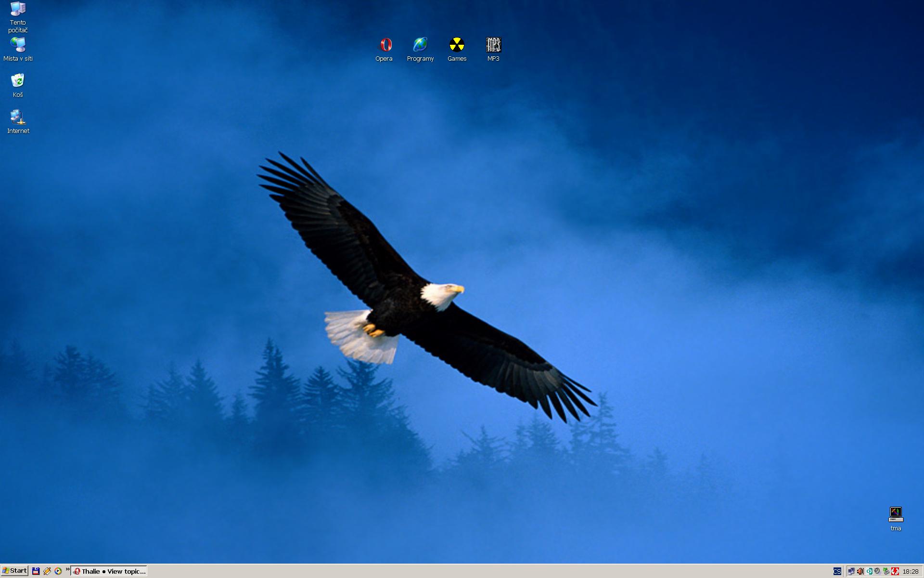Viewport: 924px width, 578px height.
Task: Open Místa v síti network places icon
Action: click(18, 45)
